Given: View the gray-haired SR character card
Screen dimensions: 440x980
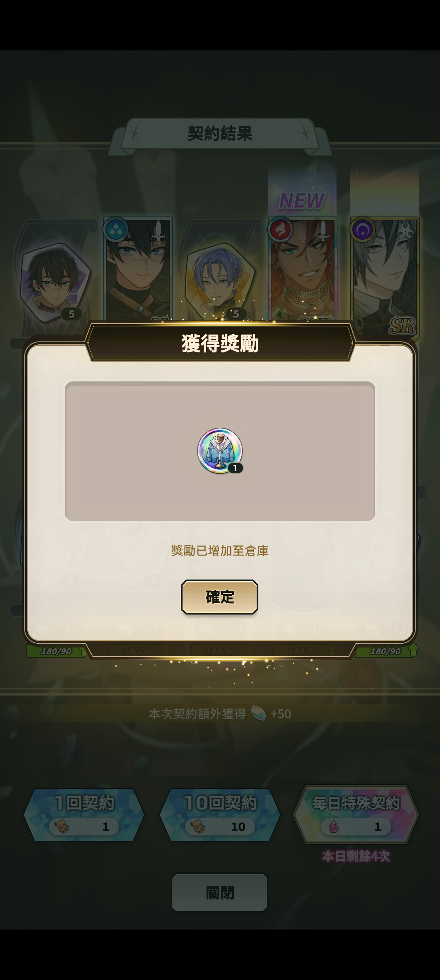Looking at the screenshot, I should tap(385, 277).
